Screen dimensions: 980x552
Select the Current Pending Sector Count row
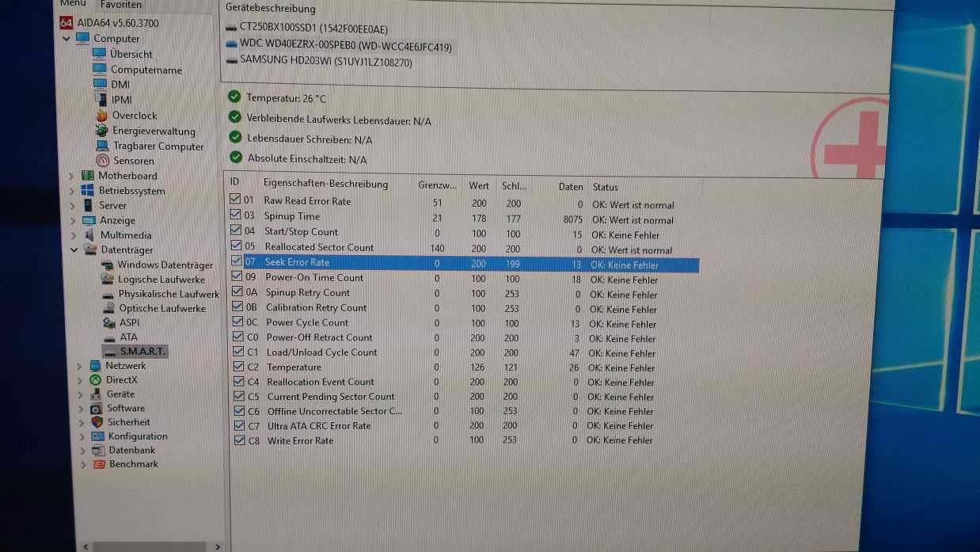465,397
